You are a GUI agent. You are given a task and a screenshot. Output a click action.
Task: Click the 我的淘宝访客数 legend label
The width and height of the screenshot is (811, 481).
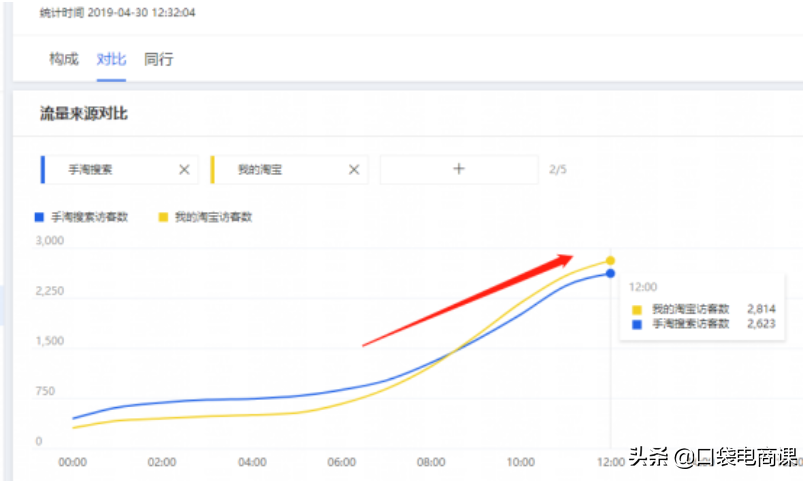tap(214, 217)
